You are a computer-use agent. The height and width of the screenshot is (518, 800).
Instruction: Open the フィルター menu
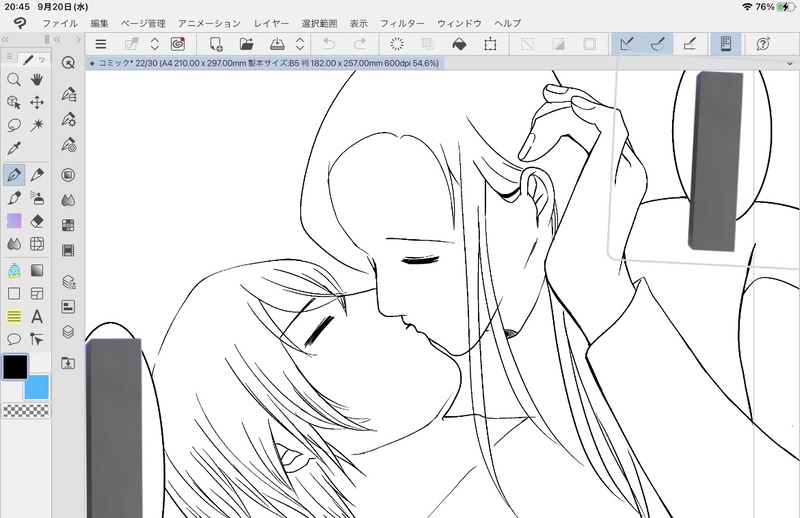[x=402, y=23]
